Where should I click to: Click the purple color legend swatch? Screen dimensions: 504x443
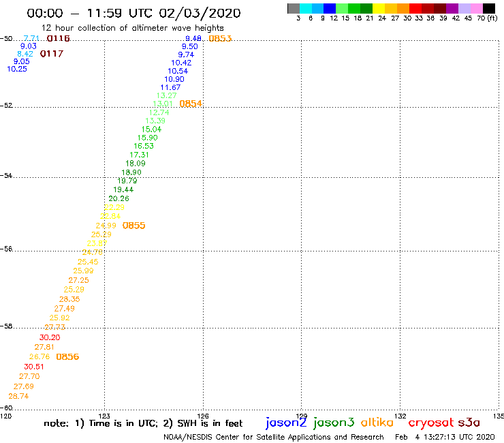[452, 8]
